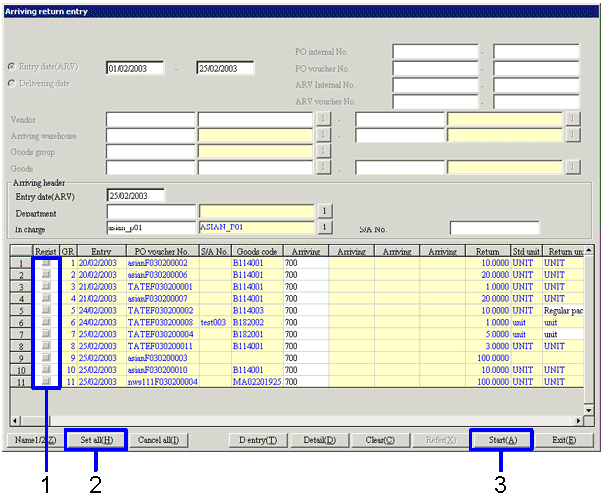
Task: Click the Std unit column header
Action: coord(526,251)
